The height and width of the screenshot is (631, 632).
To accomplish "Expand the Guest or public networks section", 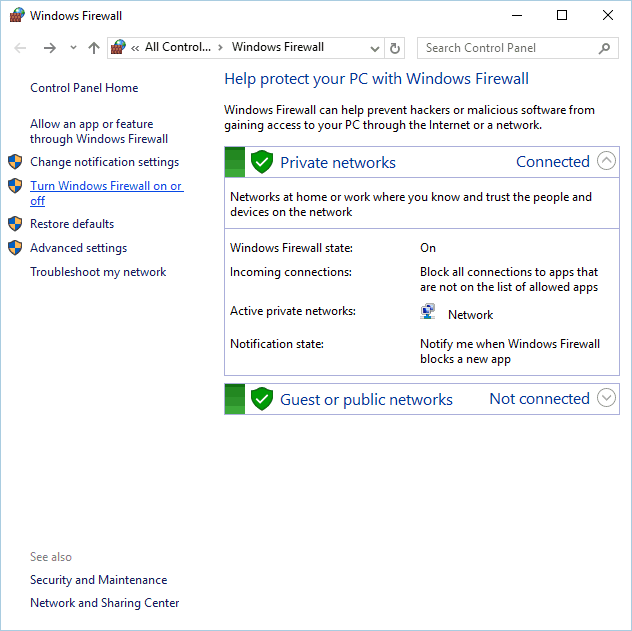I will pos(607,398).
